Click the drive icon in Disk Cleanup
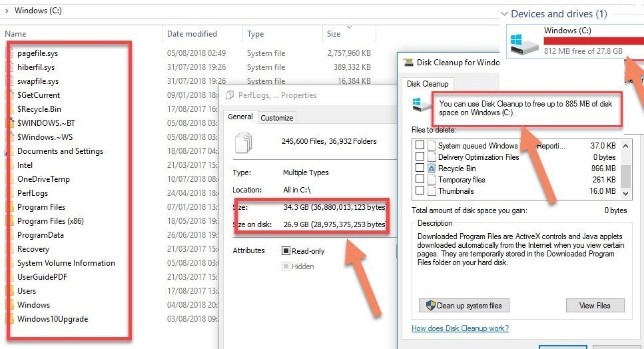 pos(422,105)
